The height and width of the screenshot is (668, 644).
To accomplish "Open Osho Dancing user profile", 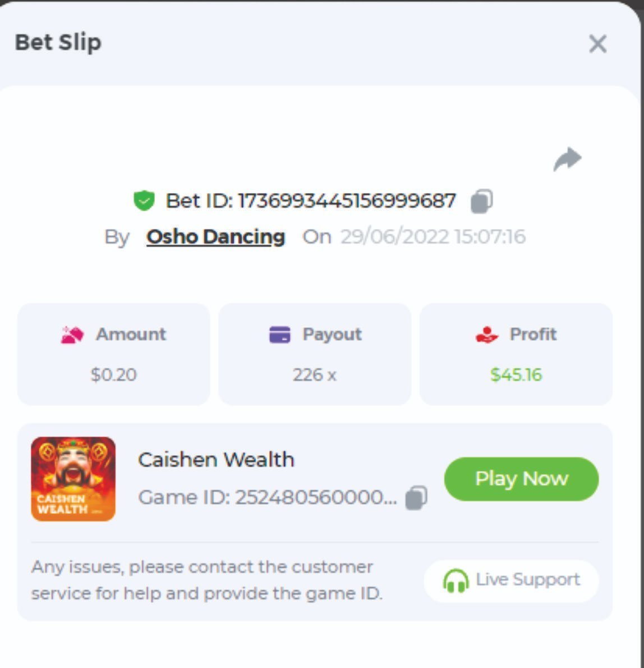I will point(216,237).
